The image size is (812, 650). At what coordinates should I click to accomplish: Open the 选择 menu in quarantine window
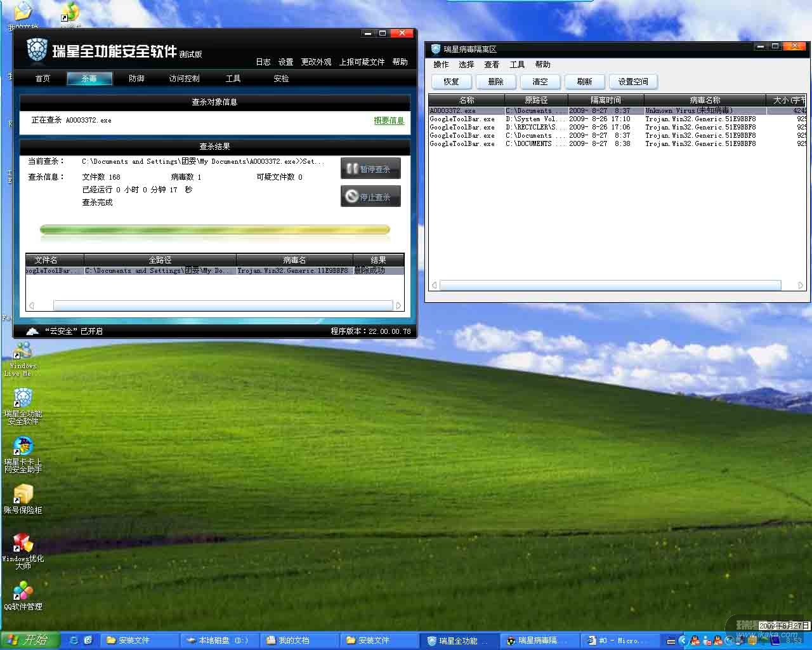pyautogui.click(x=466, y=65)
